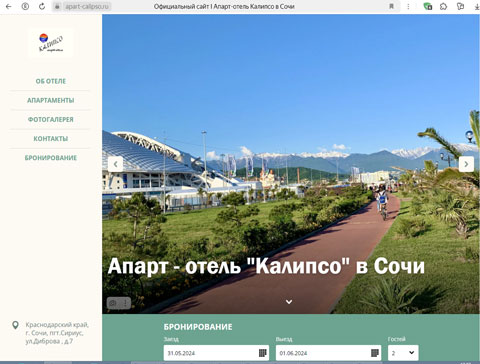
Task: Bookmark this page with the bookmark icon
Action: [x=392, y=6]
